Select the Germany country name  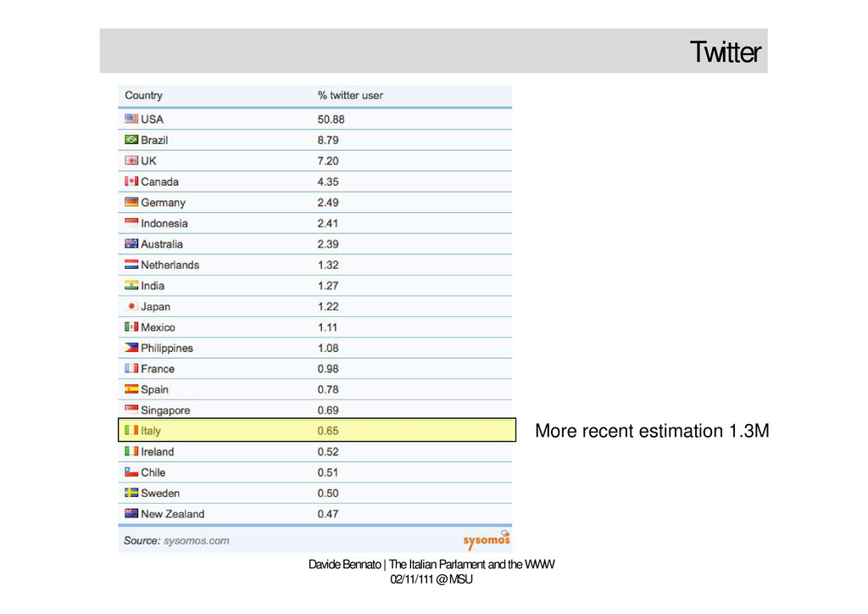click(164, 203)
